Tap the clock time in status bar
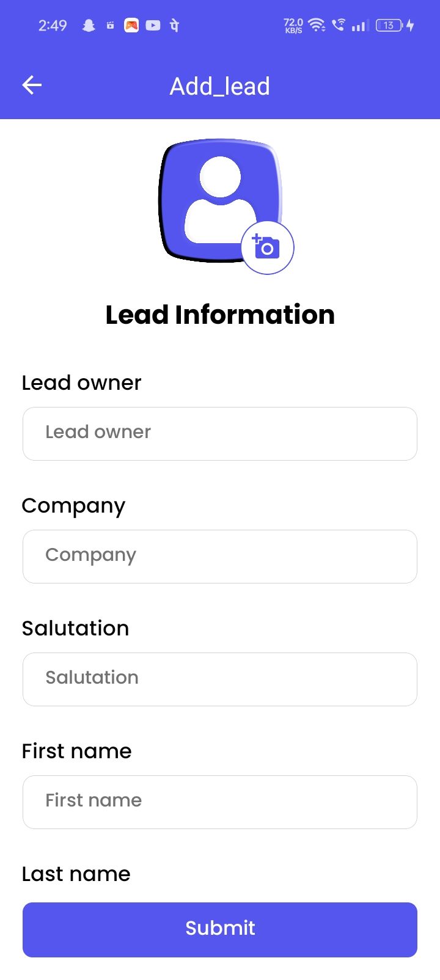 tap(53, 25)
